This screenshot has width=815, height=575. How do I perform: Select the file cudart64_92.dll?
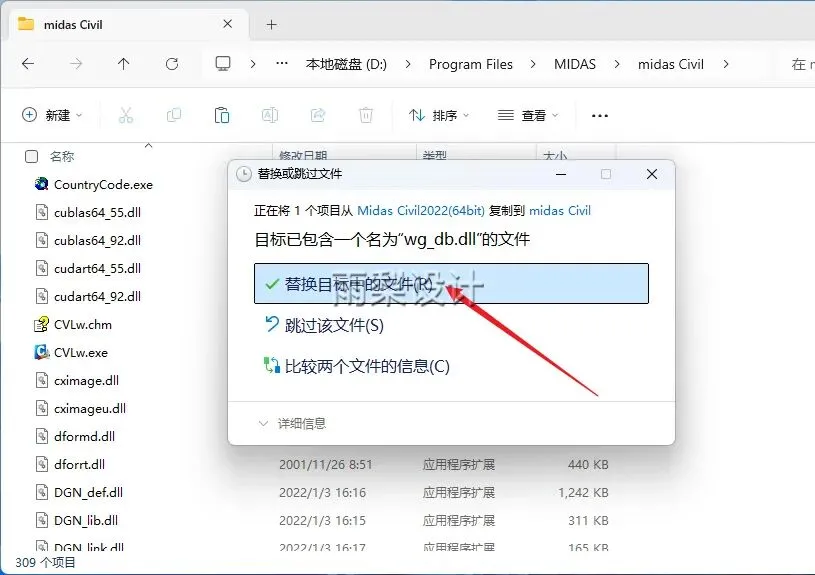(x=97, y=296)
